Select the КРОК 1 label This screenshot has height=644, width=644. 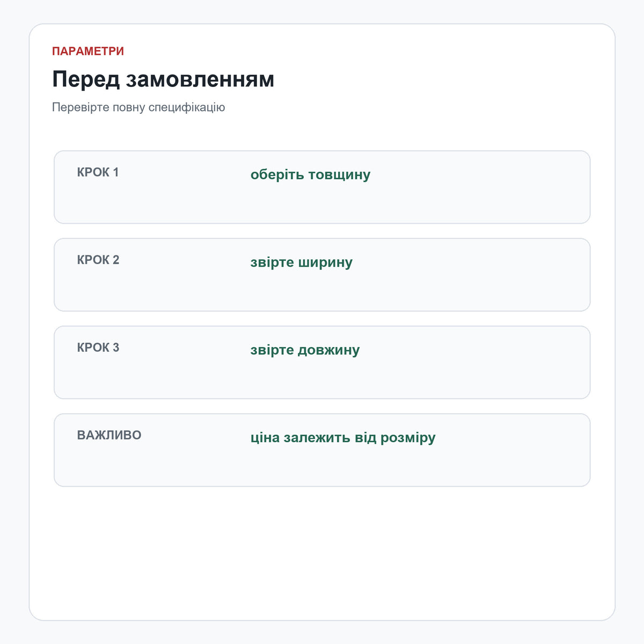(98, 172)
